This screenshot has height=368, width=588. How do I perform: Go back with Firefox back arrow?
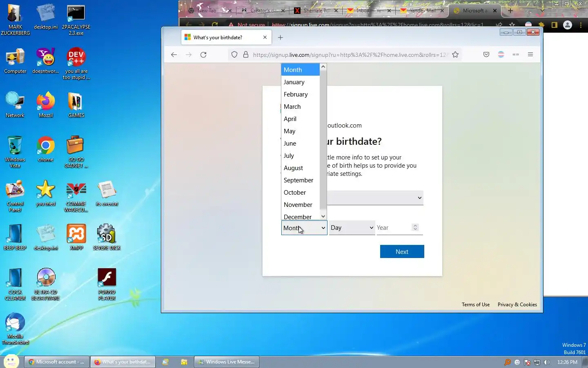[174, 54]
